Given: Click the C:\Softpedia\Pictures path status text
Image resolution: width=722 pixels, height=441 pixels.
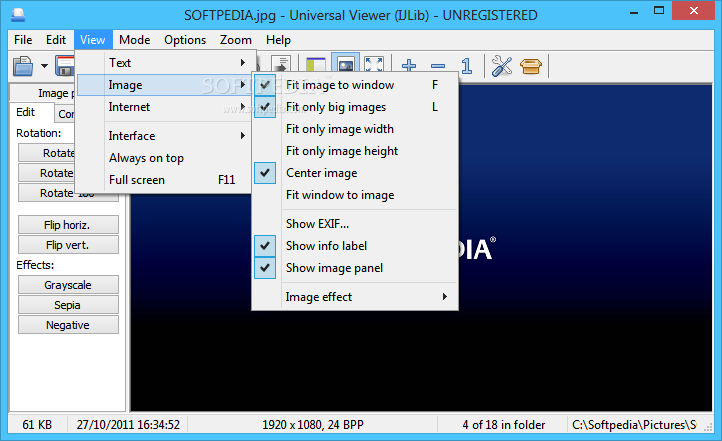Looking at the screenshot, I should click(x=634, y=424).
